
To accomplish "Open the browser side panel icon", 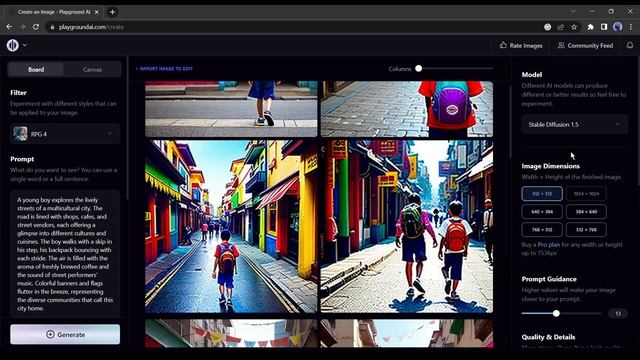I will click(x=604, y=27).
